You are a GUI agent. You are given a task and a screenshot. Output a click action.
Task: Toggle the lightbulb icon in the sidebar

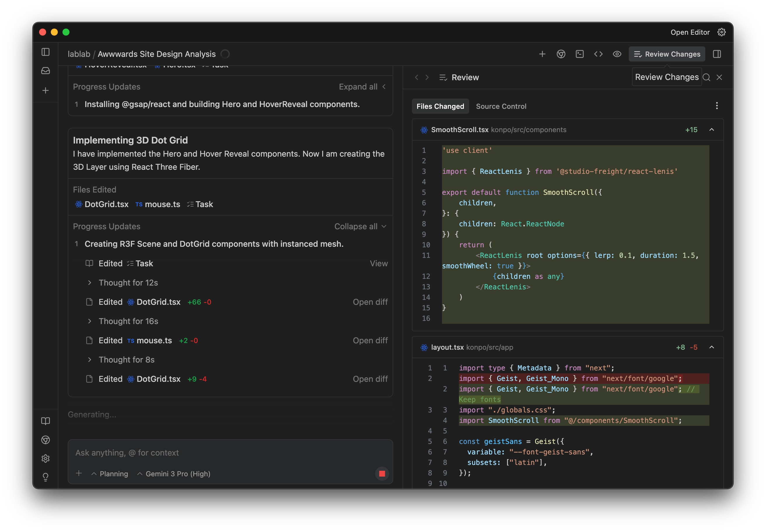45,477
